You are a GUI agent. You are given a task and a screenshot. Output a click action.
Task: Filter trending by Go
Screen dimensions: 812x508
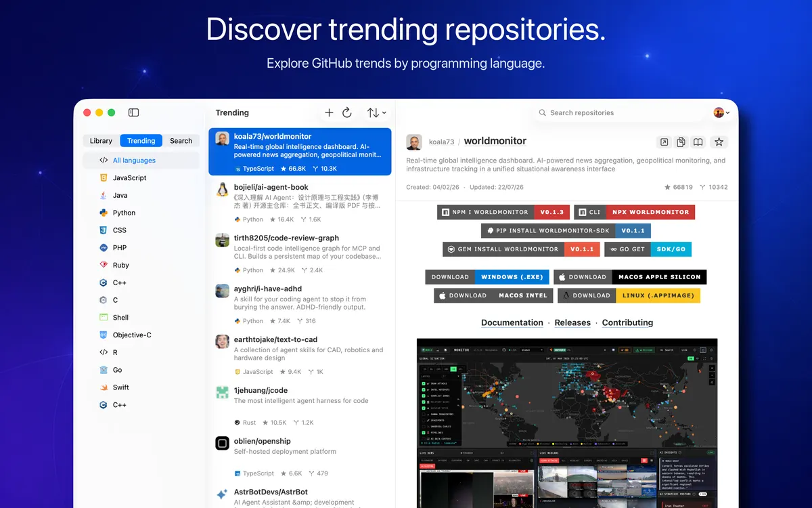(141, 370)
